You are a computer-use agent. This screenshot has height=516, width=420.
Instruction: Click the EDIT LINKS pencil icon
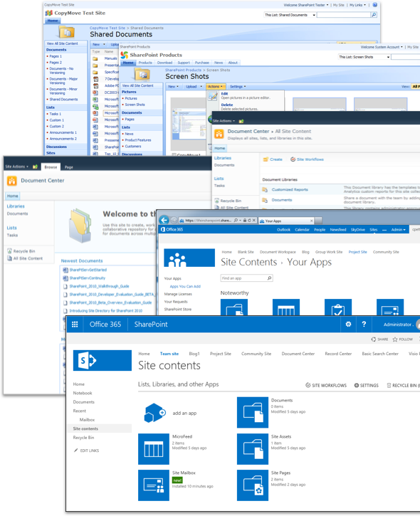click(x=75, y=451)
